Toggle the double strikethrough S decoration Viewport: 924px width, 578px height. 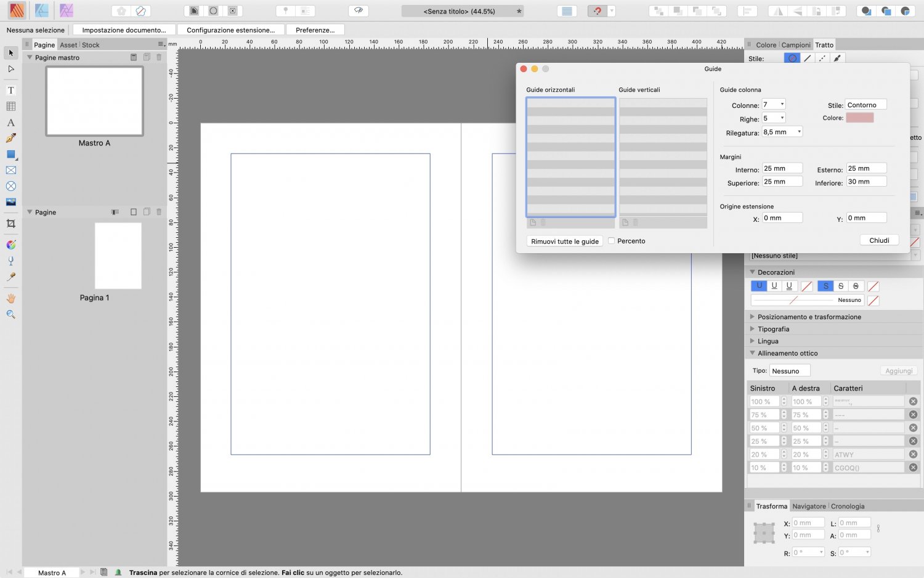pyautogui.click(x=856, y=286)
